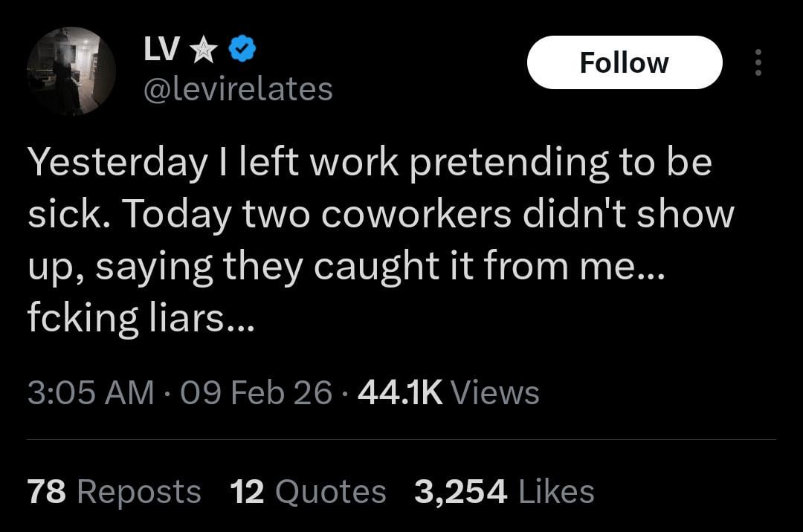Show the 3,254 Likes list
The width and height of the screenshot is (803, 532).
pos(461,492)
